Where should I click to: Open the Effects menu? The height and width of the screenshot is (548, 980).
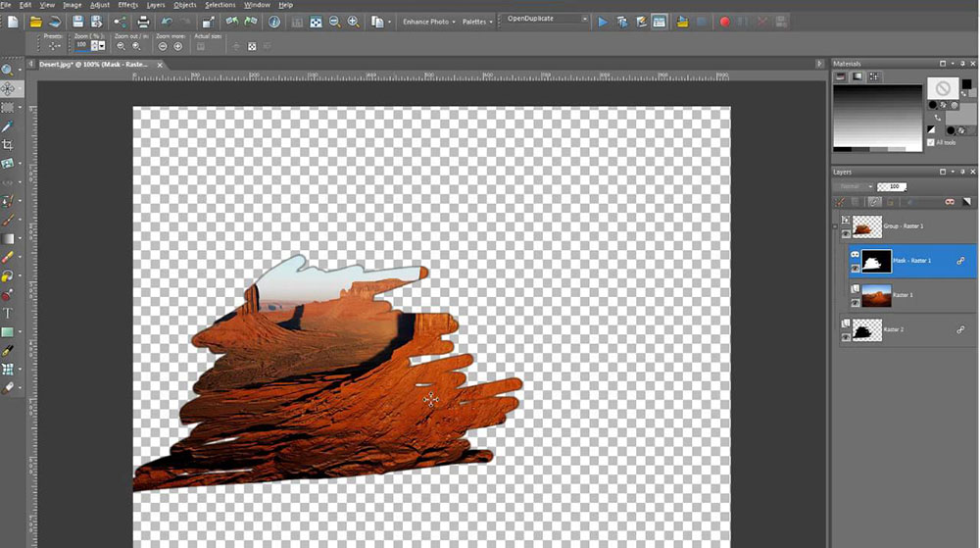(x=128, y=4)
